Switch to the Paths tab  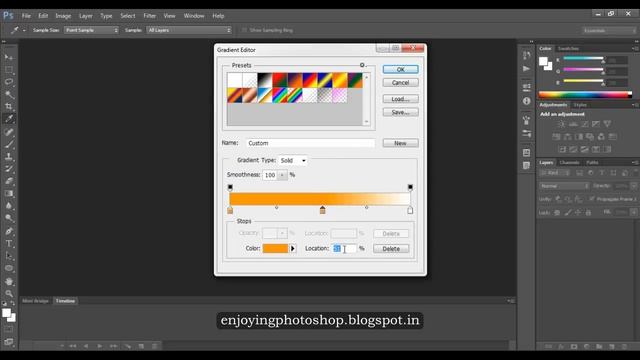(592, 162)
